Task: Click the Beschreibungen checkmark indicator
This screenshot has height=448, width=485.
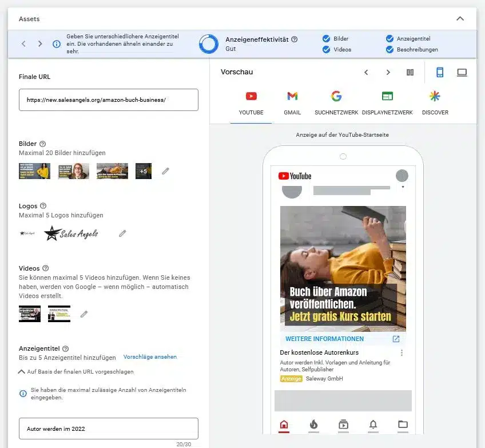Action: 389,50
